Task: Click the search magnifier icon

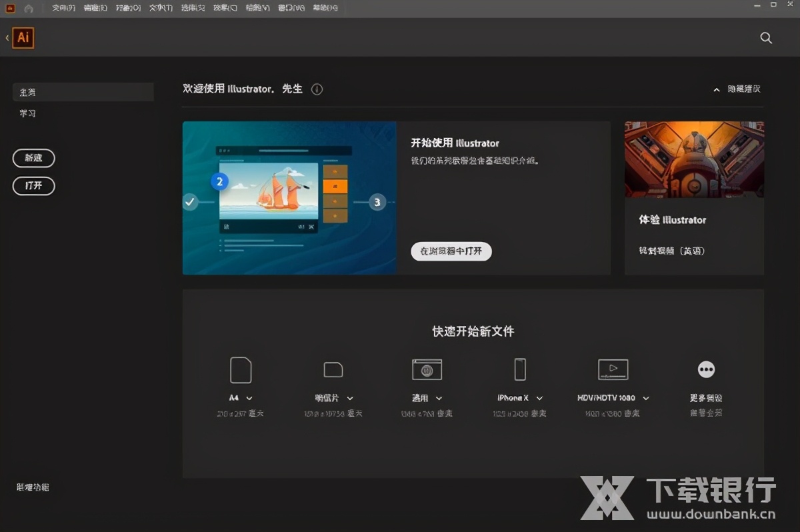Action: point(766,38)
